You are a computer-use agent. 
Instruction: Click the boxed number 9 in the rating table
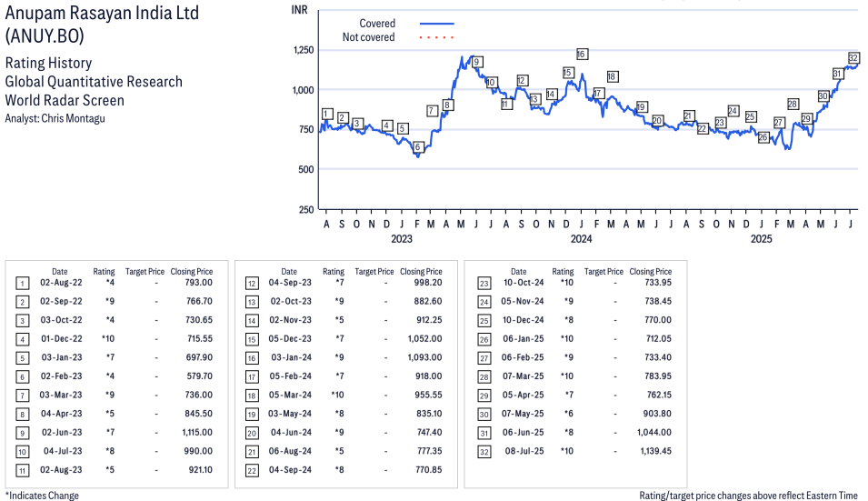click(x=22, y=434)
